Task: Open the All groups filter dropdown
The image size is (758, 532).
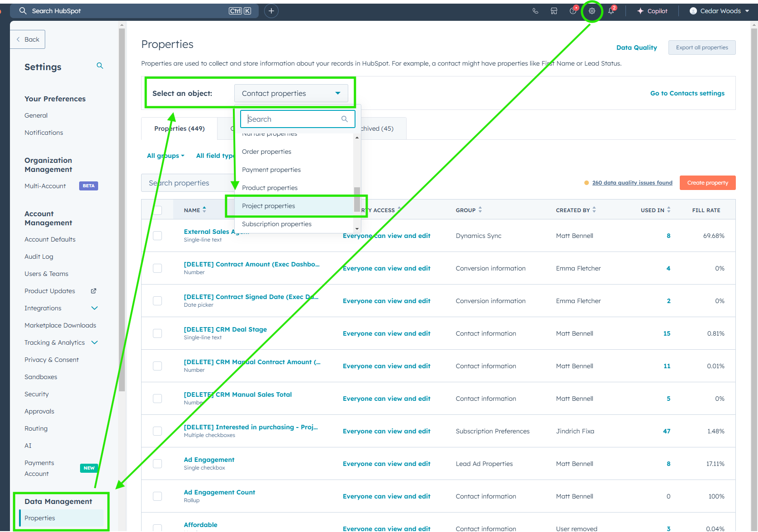Action: point(166,156)
